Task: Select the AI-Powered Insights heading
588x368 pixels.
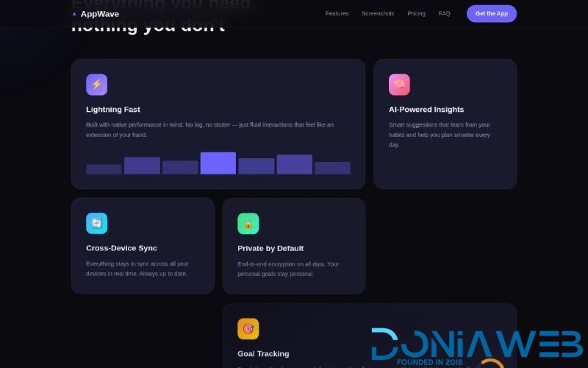Action: (426, 109)
